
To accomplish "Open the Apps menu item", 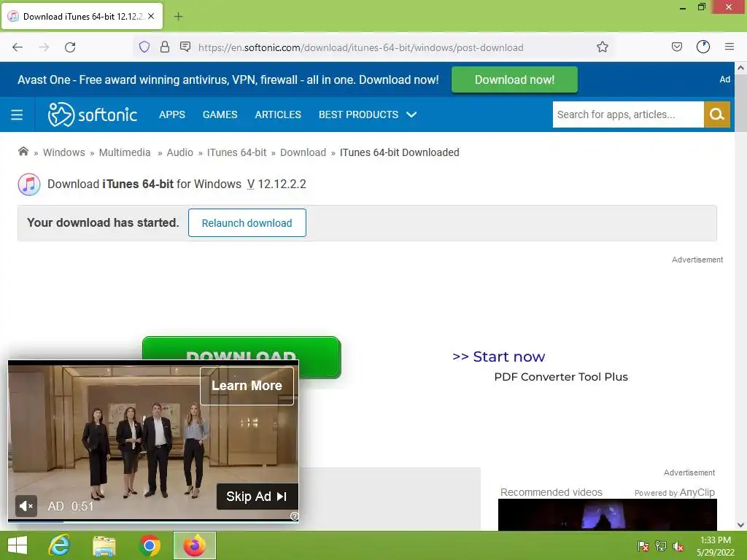I will [x=172, y=114].
